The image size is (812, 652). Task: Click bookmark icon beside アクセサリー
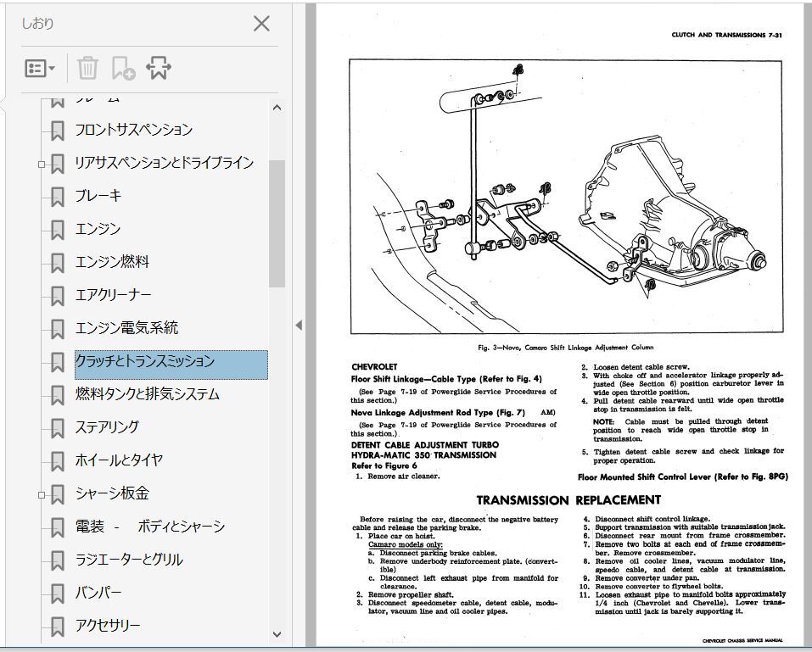(x=58, y=627)
